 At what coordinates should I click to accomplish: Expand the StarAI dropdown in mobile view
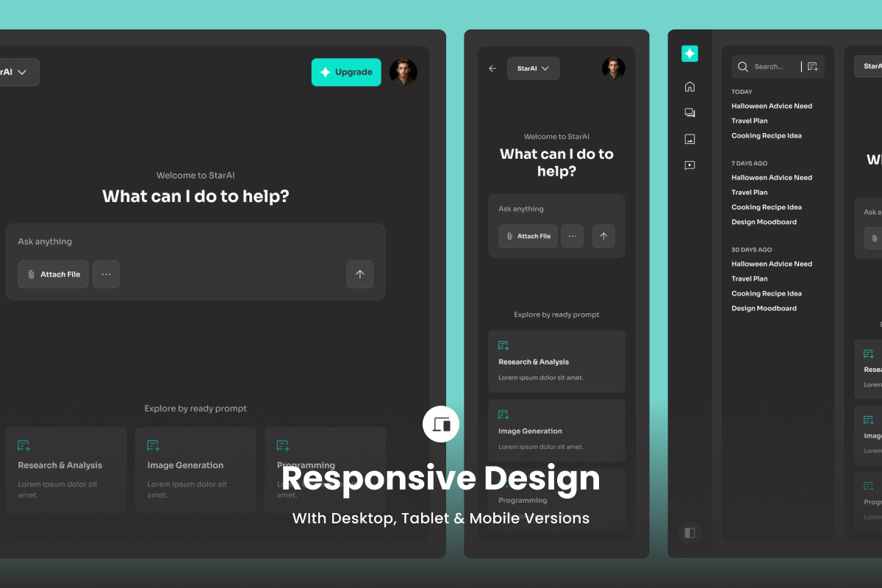[x=534, y=68]
